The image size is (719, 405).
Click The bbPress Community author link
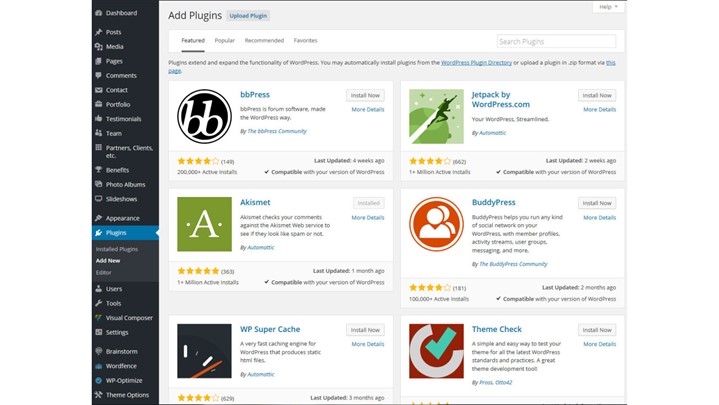277,131
